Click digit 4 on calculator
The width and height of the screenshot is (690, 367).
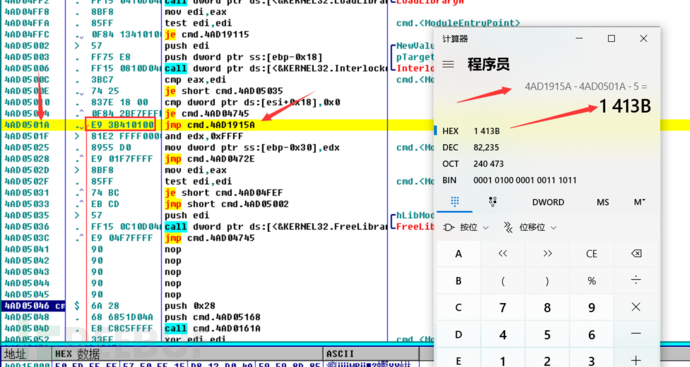(503, 334)
